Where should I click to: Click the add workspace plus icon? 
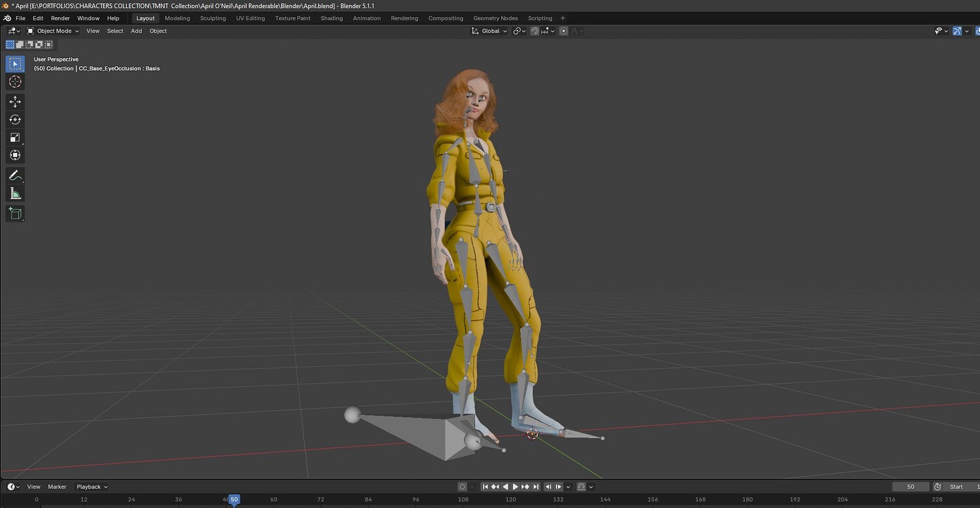[x=563, y=18]
